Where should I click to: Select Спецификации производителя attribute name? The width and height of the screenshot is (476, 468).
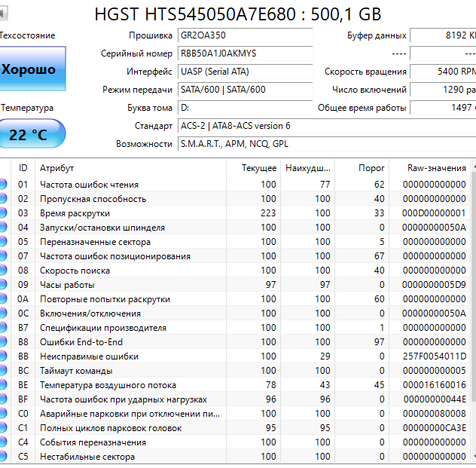pos(103,328)
